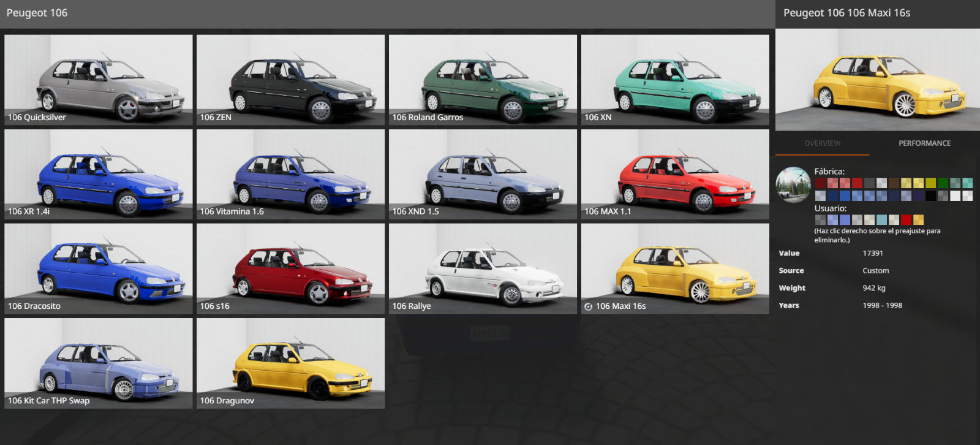The height and width of the screenshot is (445, 980).
Task: Select the 106 s16 configuration
Action: [290, 268]
